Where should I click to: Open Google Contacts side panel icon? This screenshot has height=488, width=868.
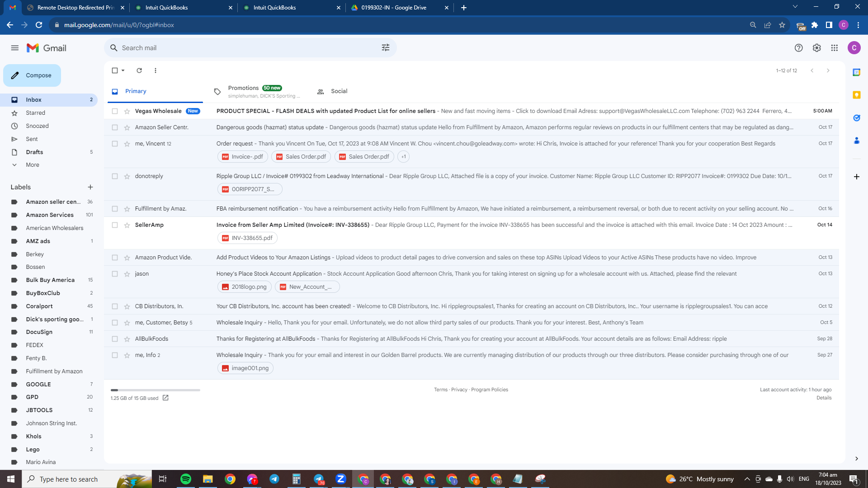point(856,141)
